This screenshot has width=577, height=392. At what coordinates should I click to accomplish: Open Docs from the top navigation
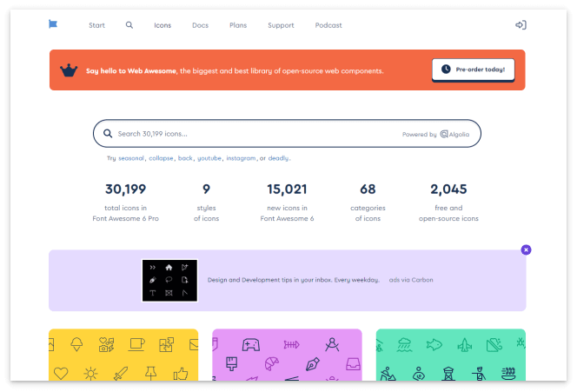pyautogui.click(x=200, y=25)
